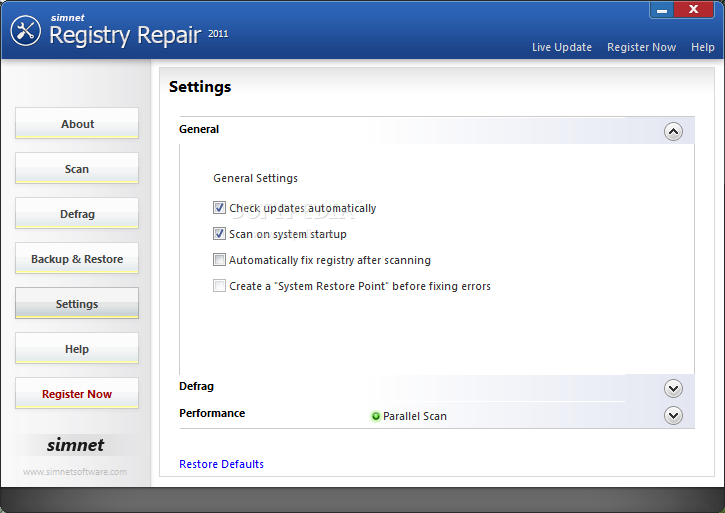The image size is (725, 513).
Task: Open Help in the top menu
Action: click(x=702, y=47)
